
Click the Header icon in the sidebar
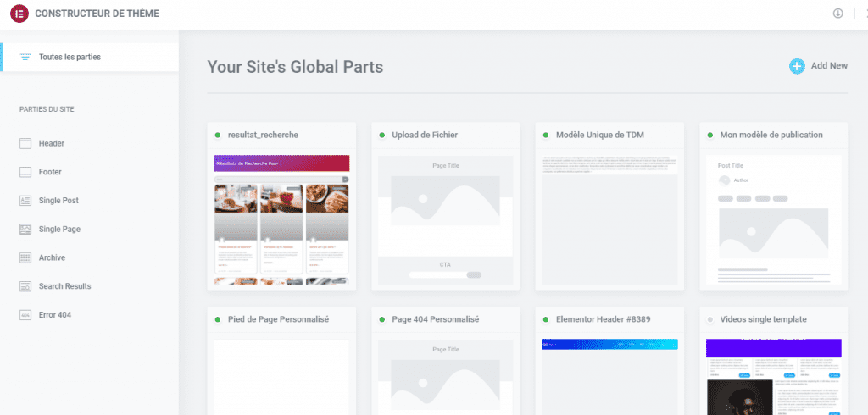(x=25, y=143)
